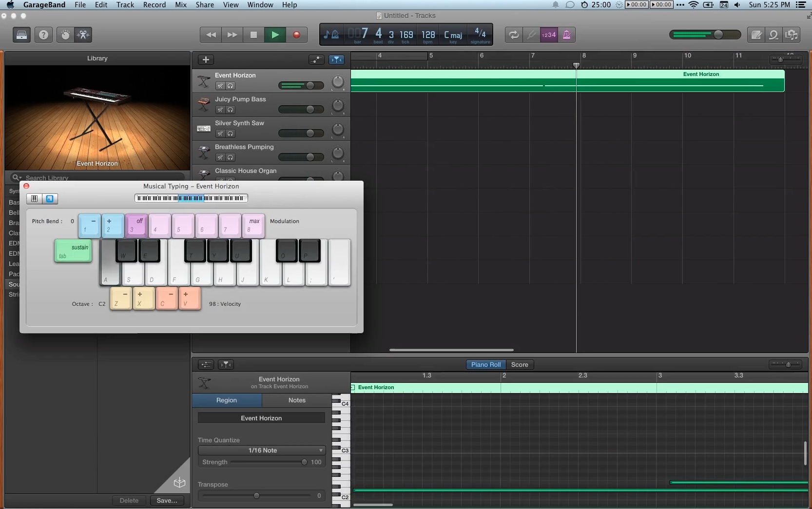Screen dimensions: 812x509
Task: Click the sustain tab key
Action: pos(73,251)
